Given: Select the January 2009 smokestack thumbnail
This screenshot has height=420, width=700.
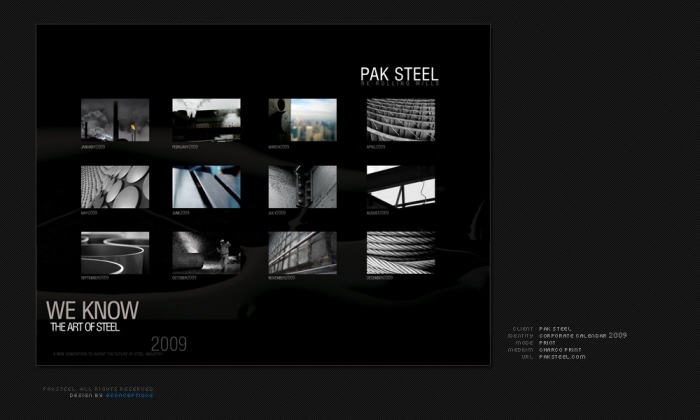Looking at the screenshot, I should pyautogui.click(x=115, y=120).
